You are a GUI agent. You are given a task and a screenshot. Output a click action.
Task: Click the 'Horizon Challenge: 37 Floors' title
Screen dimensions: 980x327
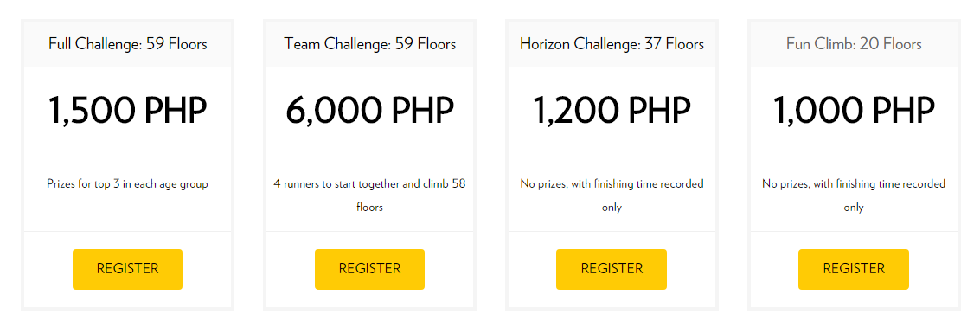point(612,44)
